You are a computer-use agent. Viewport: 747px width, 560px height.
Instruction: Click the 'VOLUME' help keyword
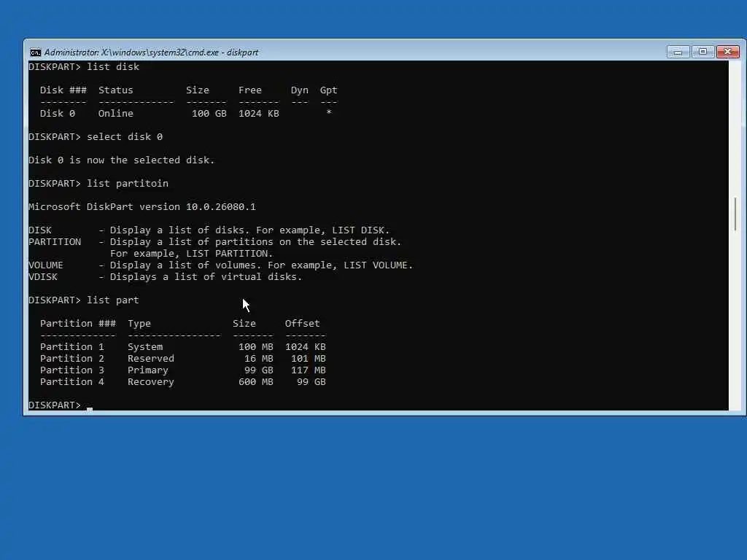(46, 265)
